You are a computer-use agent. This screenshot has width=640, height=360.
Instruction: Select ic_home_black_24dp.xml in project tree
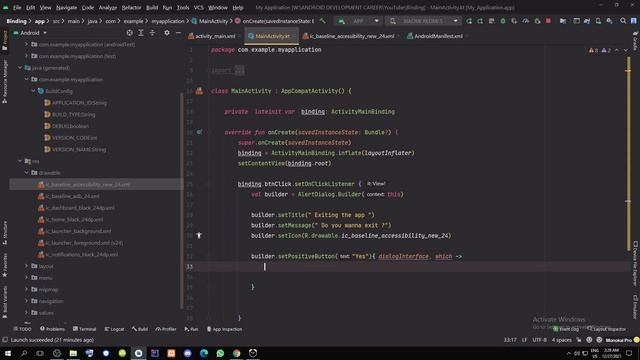(70, 219)
